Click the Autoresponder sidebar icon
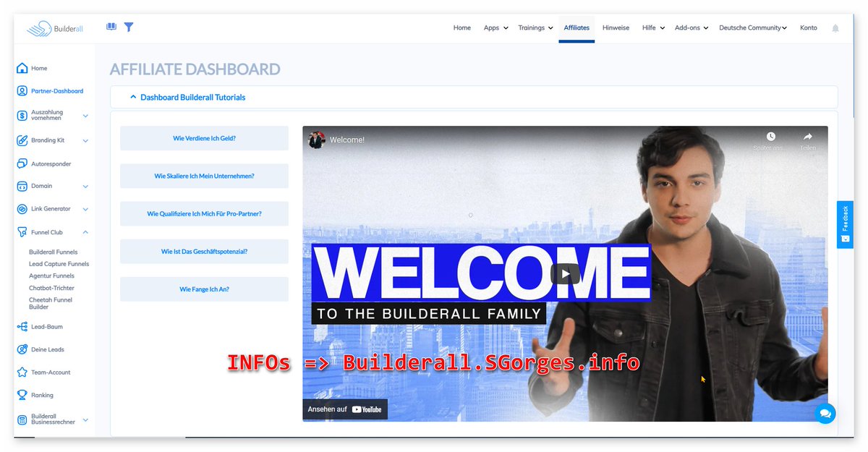The height and width of the screenshot is (452, 868). tap(22, 163)
